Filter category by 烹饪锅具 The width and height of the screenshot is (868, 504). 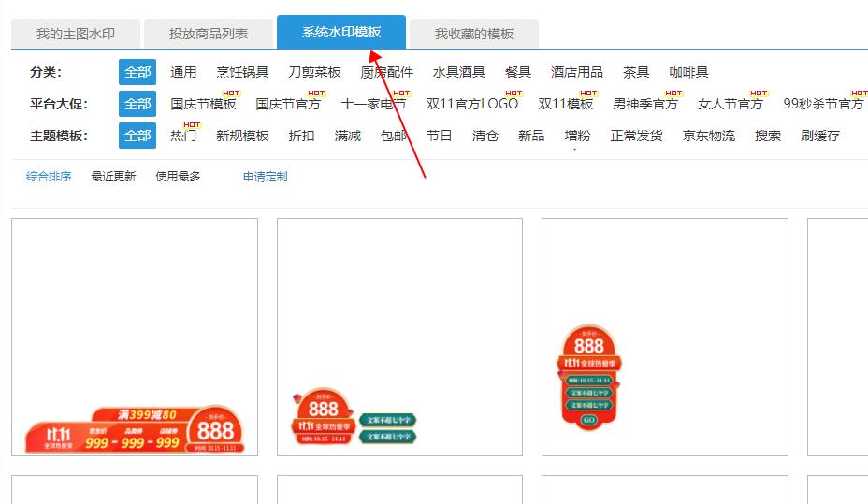tap(242, 72)
